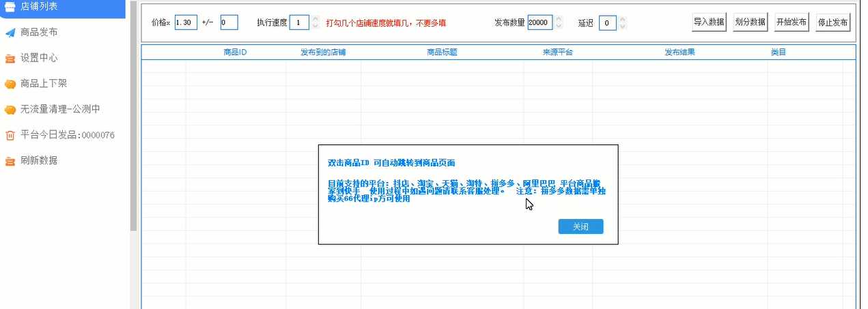Hit the 停止发布 button
The width and height of the screenshot is (868, 309).
tap(832, 23)
